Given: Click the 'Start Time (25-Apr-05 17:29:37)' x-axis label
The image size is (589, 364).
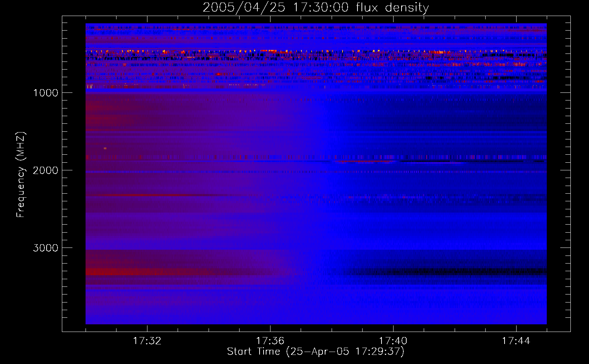Looking at the screenshot, I should coord(316,352).
